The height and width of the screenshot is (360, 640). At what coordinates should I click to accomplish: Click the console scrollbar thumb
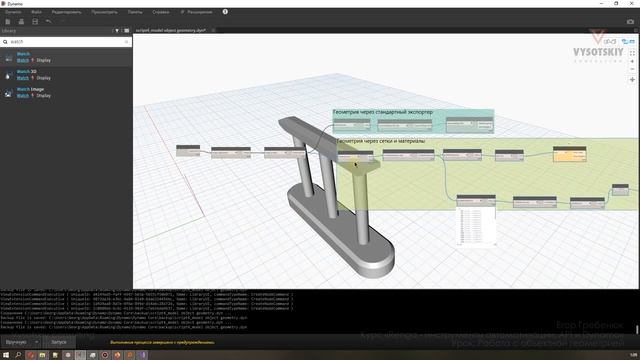(x=637, y=329)
